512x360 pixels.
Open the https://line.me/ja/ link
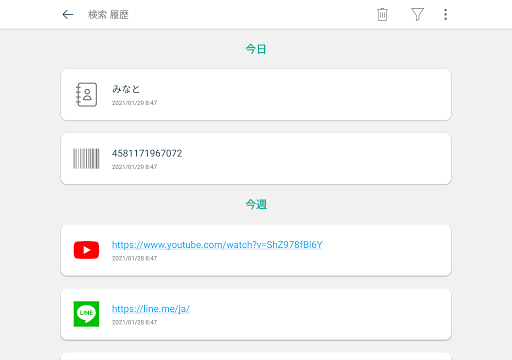click(x=151, y=309)
